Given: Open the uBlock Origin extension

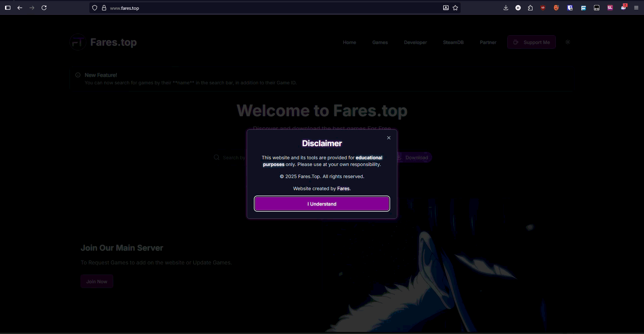Looking at the screenshot, I should tap(543, 8).
